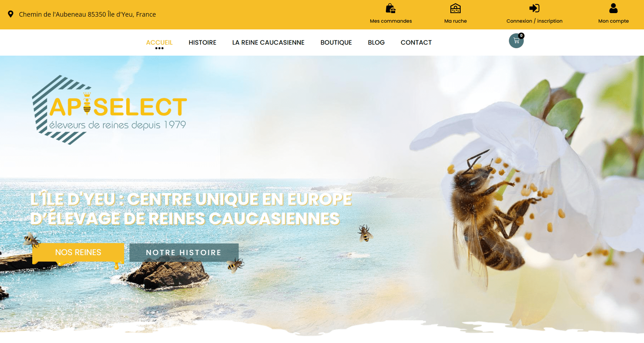Open La Reine Caucasienne menu
The width and height of the screenshot is (644, 343).
point(268,43)
